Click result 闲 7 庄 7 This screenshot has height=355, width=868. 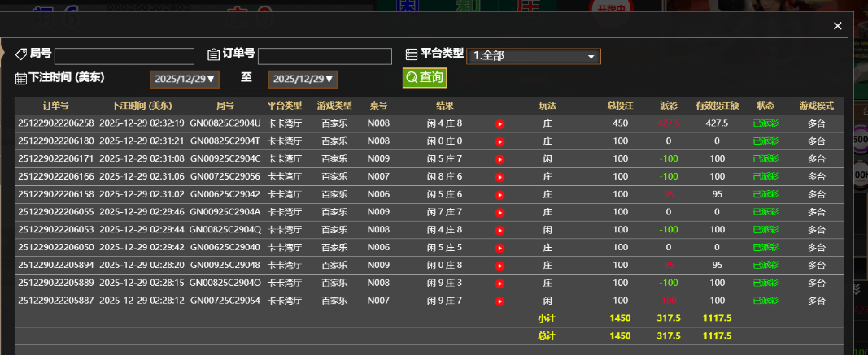pyautogui.click(x=444, y=212)
